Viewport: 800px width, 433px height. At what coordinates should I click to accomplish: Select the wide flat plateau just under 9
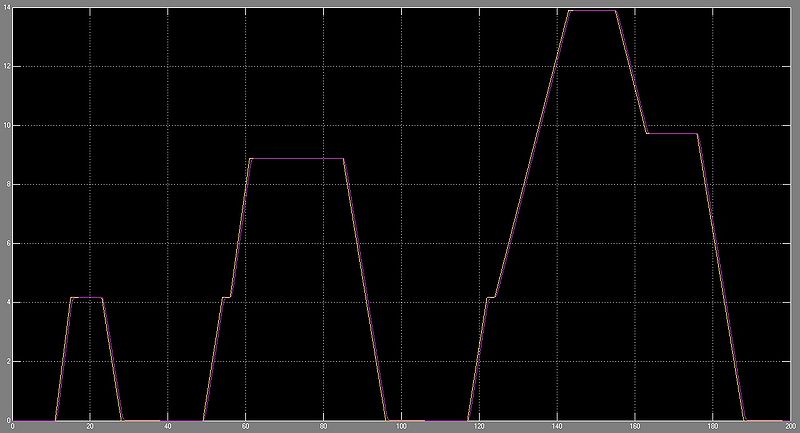tap(296, 158)
